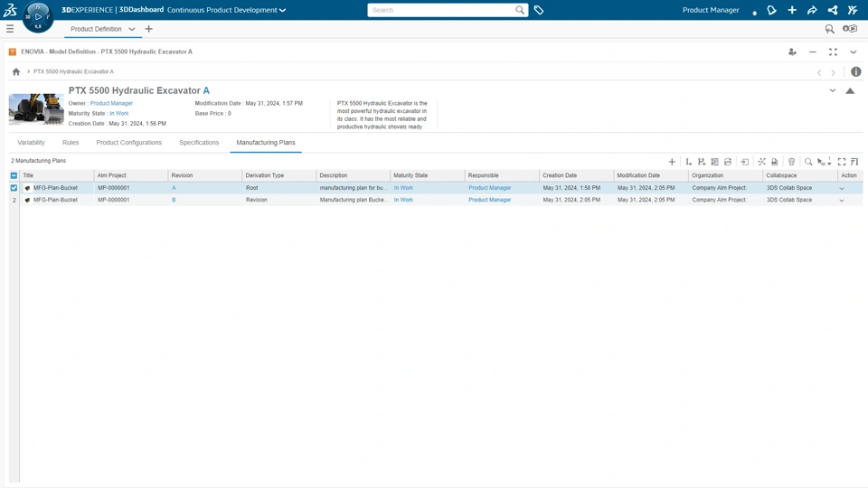Click Responsible Product Manager in first row
The width and height of the screenshot is (868, 488).
[x=490, y=188]
